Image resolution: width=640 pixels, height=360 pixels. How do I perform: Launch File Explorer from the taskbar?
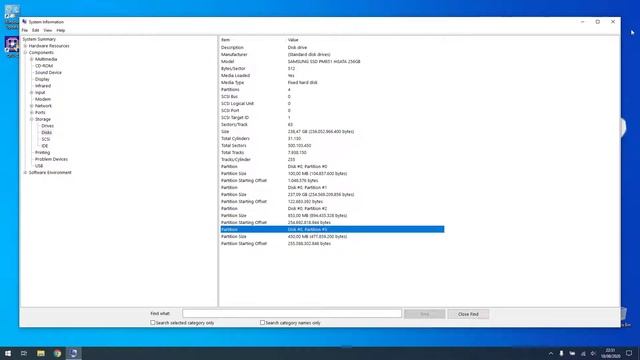click(40, 353)
